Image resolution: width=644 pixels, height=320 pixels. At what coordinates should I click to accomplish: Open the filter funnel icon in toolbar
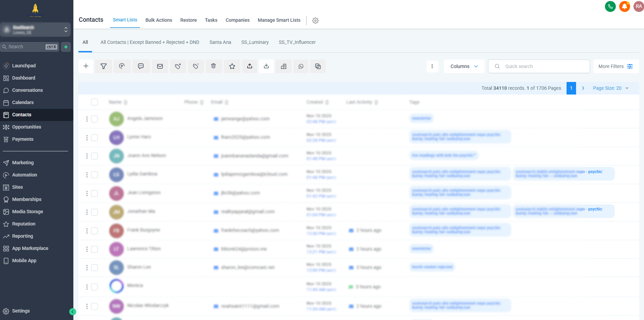click(x=104, y=66)
